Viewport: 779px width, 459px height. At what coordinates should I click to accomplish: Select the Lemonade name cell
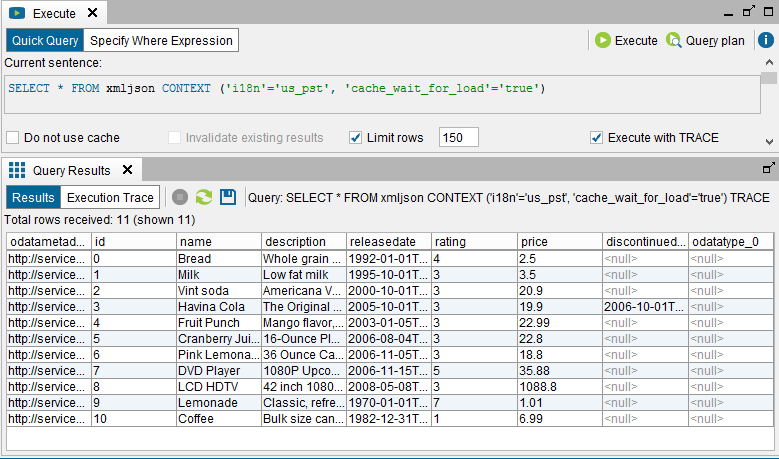(x=219, y=403)
